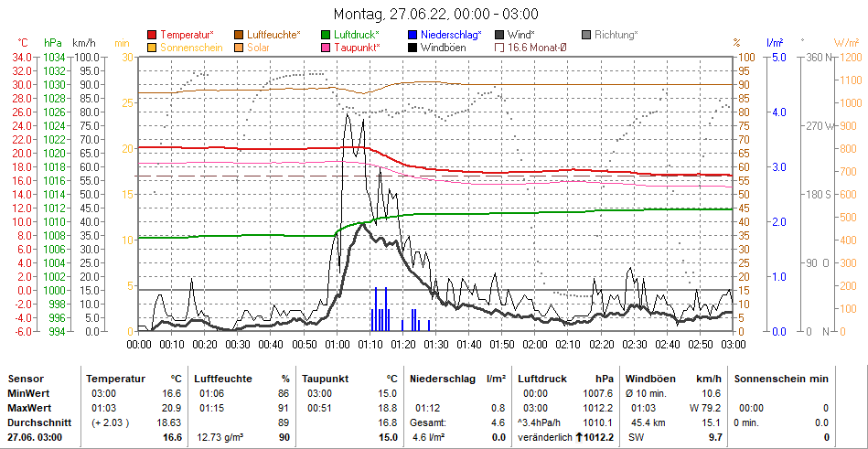Click the veränderlich pressure tendency text
Screen dimensions: 868x449
545,437
